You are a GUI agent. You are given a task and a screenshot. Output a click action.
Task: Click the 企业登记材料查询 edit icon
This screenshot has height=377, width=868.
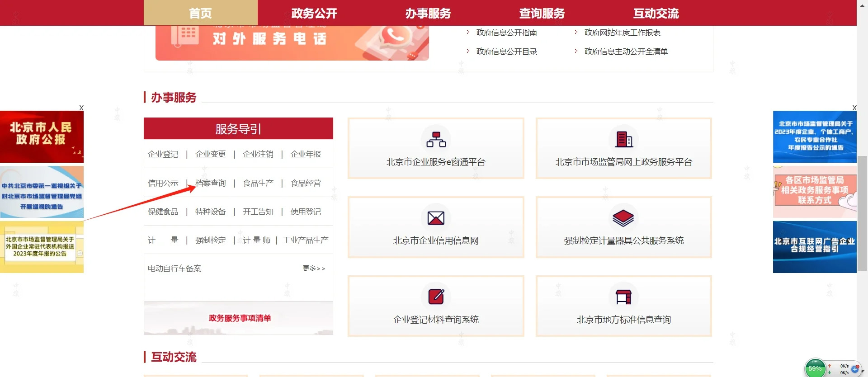click(436, 297)
